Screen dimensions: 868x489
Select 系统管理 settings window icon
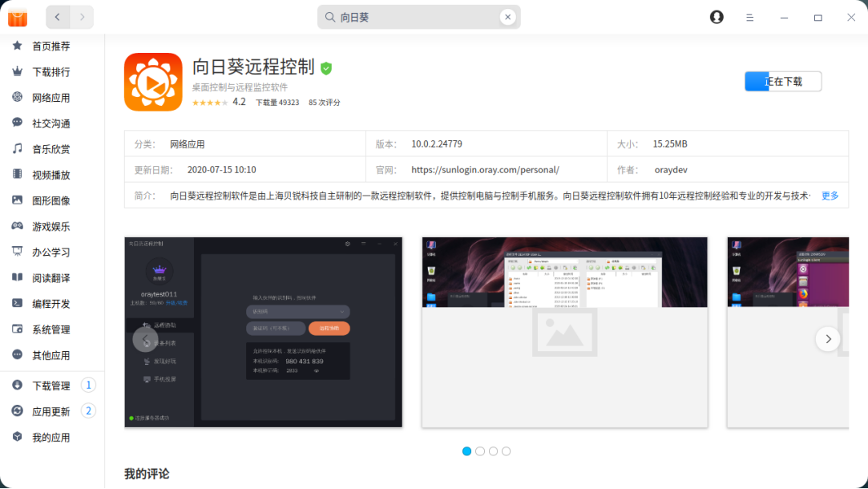click(17, 329)
